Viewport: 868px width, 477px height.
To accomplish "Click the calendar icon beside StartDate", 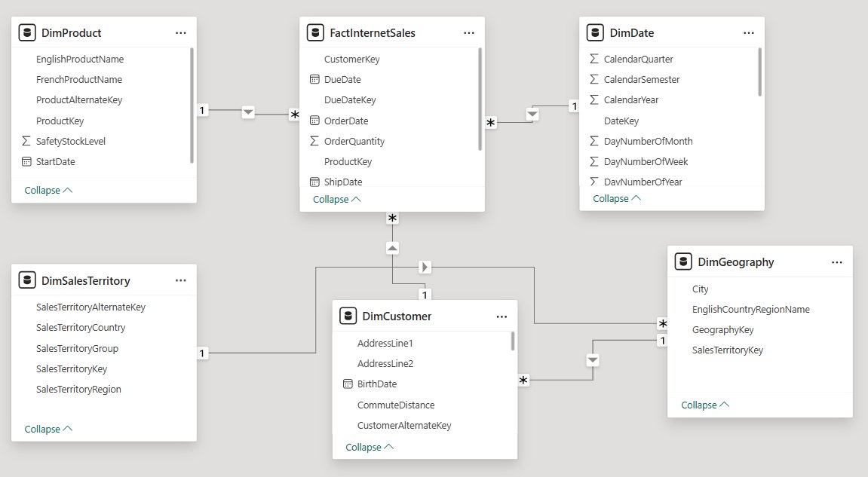I will pos(26,161).
